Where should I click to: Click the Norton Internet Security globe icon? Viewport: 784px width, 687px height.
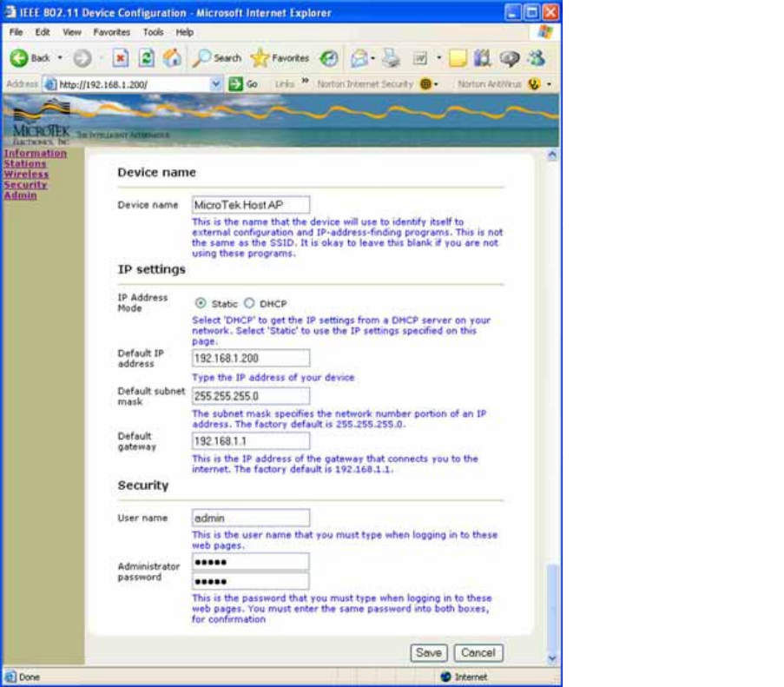click(425, 84)
